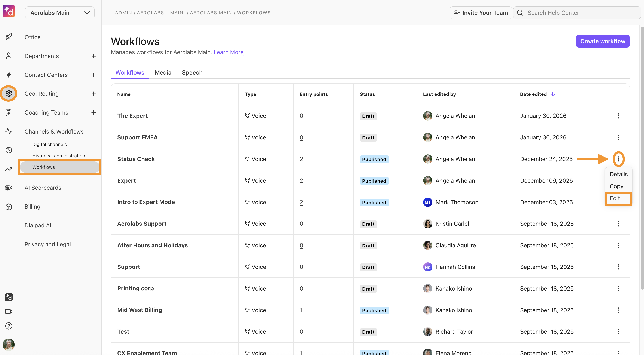Open Billing in the sidebar
Screen dimensions: 644x355
(32, 207)
